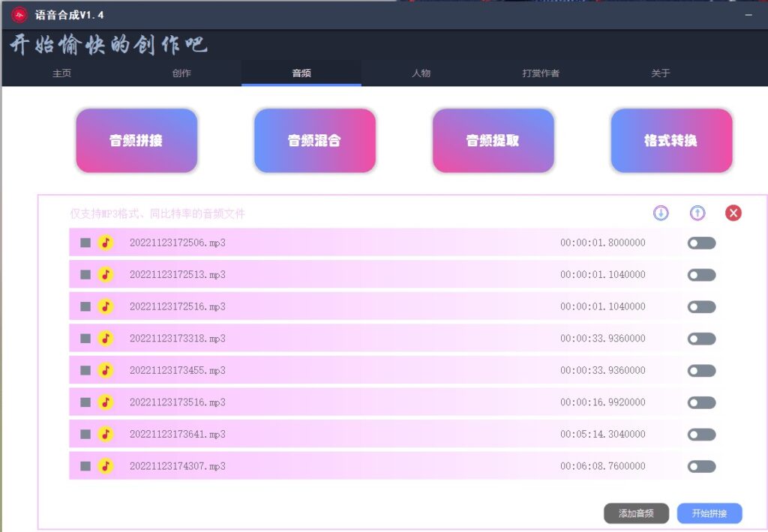Enable the toggle switch for 20221123172506.mp3
The image size is (768, 532).
(x=700, y=243)
